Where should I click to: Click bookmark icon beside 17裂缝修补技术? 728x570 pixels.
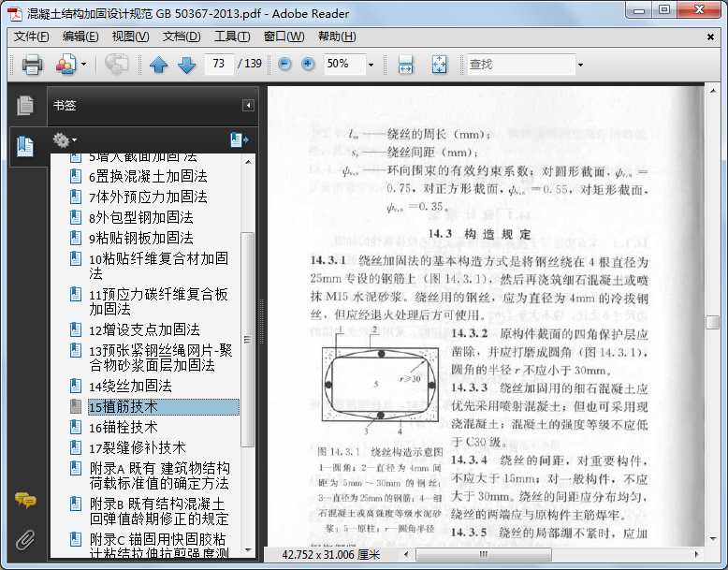point(76,447)
